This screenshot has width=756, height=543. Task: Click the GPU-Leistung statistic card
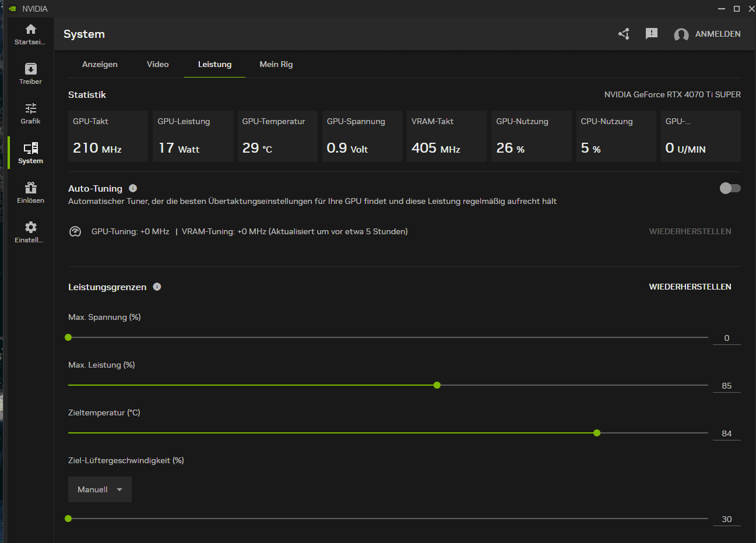[193, 136]
